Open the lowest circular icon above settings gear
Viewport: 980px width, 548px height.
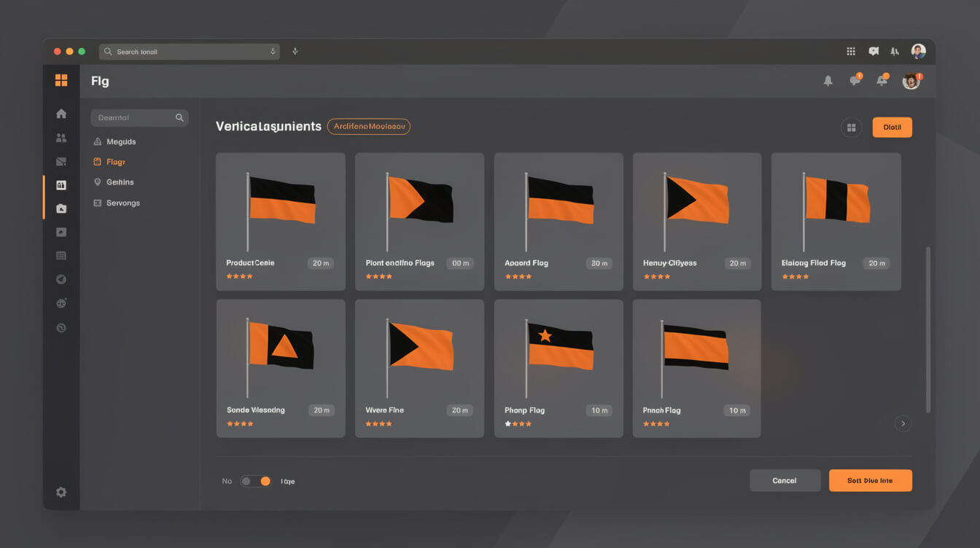[61, 328]
